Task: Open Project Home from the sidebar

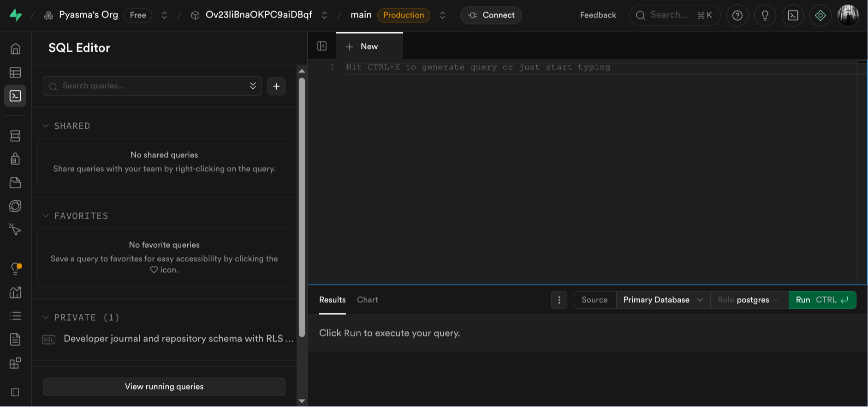Action: click(x=15, y=48)
